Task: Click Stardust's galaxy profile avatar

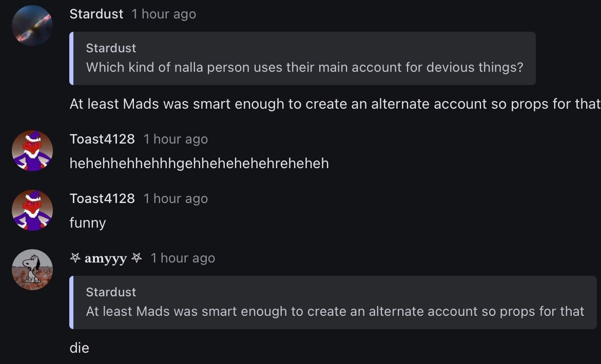Action: pyautogui.click(x=32, y=26)
